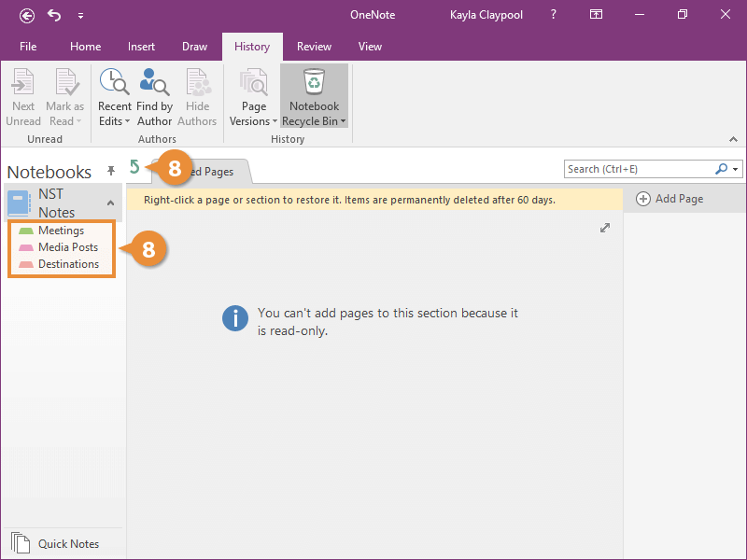Image resolution: width=747 pixels, height=560 pixels.
Task: Switch to the Insert tab
Action: point(141,47)
